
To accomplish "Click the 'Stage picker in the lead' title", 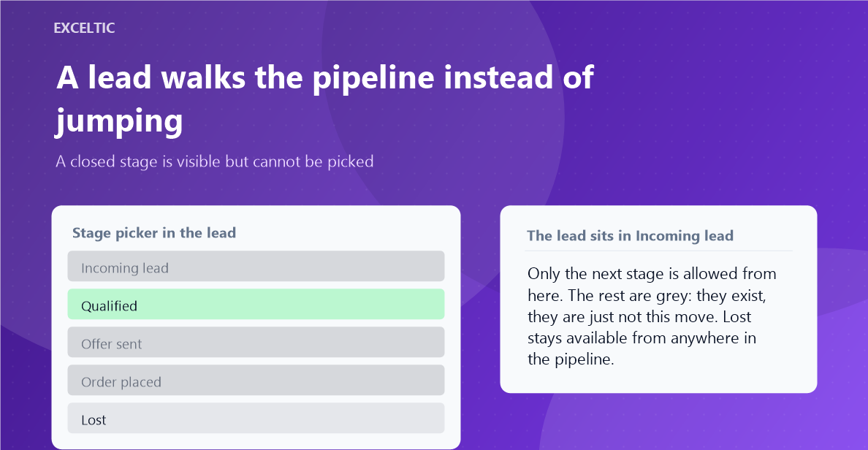I will [154, 233].
